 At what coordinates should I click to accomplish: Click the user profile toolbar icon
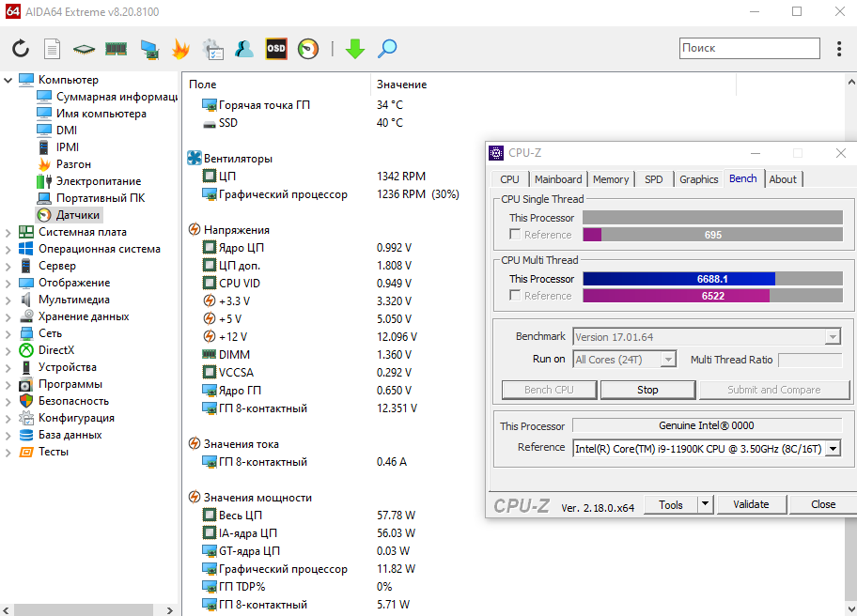(x=243, y=49)
